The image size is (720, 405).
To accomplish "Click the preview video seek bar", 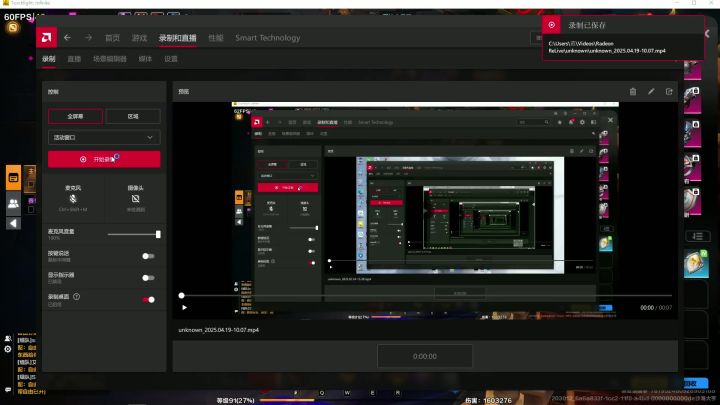I will (426, 295).
